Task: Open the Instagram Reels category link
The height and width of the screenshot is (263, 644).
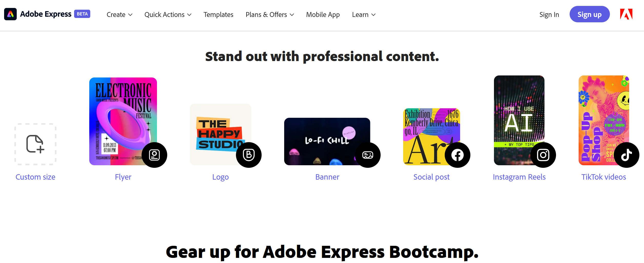Action: [x=519, y=177]
